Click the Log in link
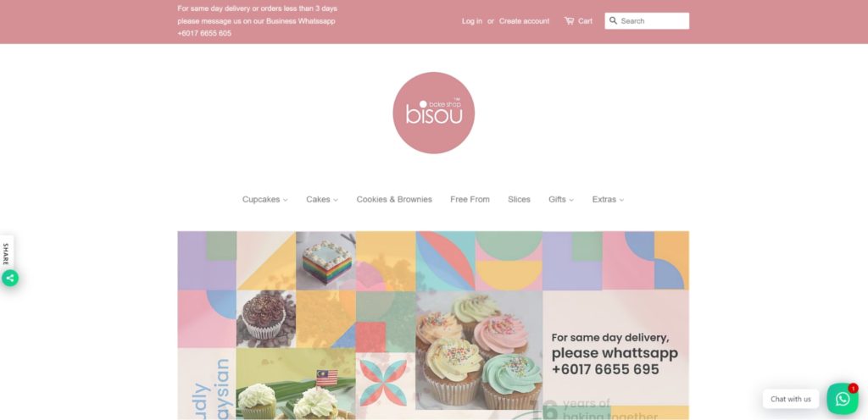This screenshot has height=420, width=868. (x=472, y=21)
